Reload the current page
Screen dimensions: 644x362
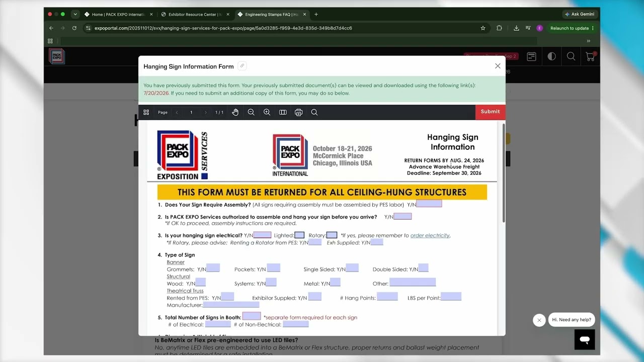(x=74, y=28)
